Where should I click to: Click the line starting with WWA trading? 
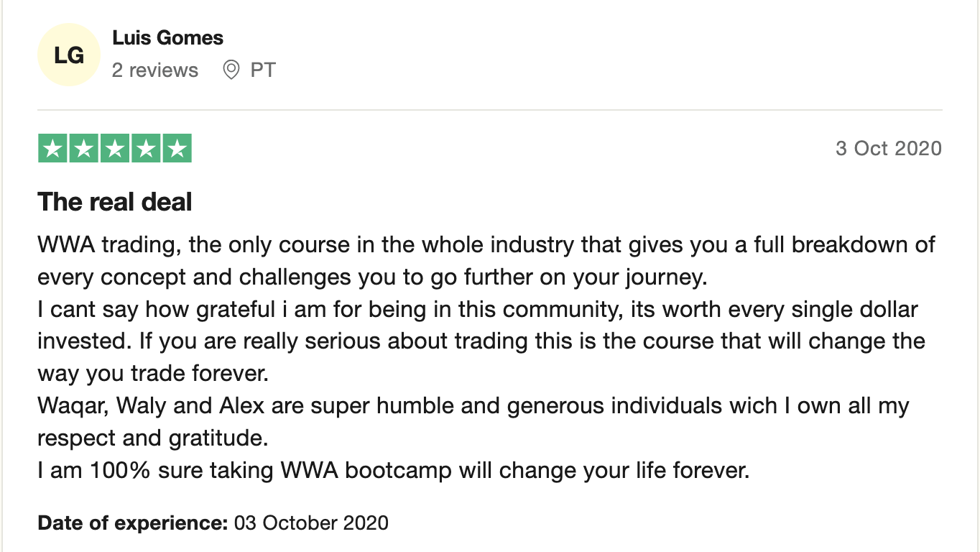click(x=486, y=244)
